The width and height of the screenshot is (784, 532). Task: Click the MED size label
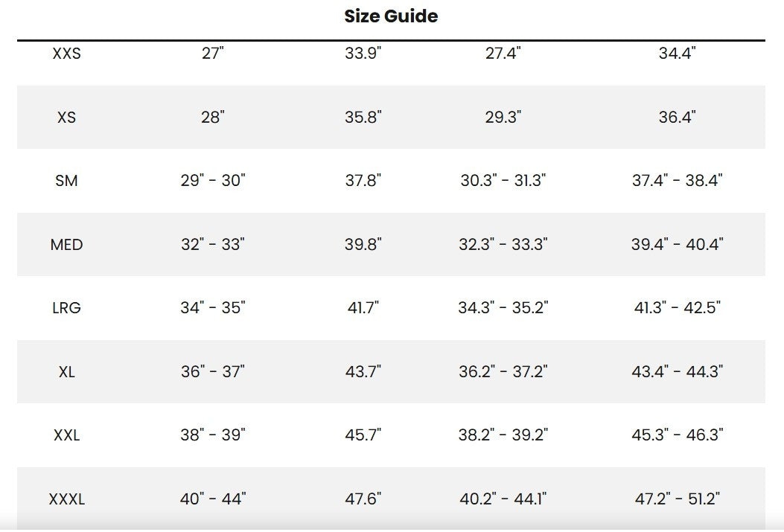tap(66, 245)
